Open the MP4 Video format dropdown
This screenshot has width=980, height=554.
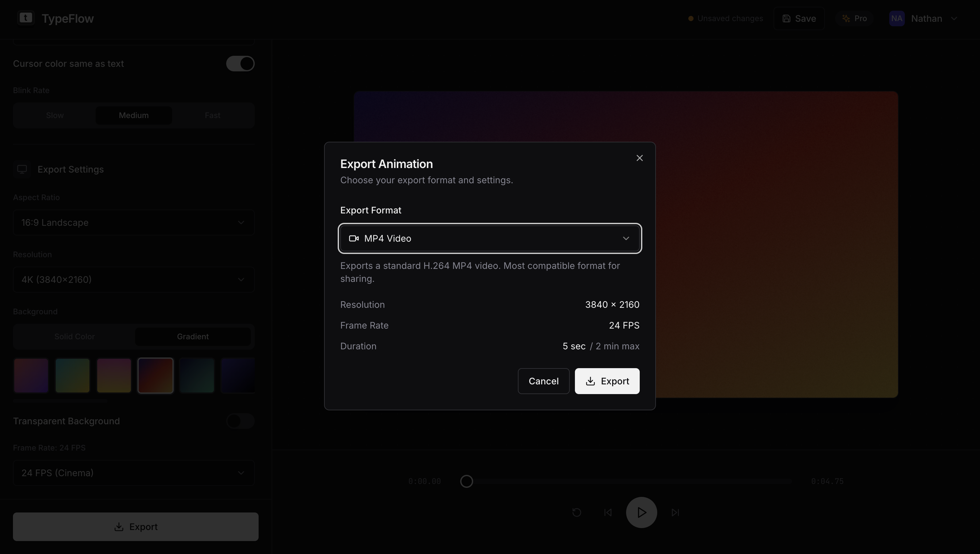point(490,238)
